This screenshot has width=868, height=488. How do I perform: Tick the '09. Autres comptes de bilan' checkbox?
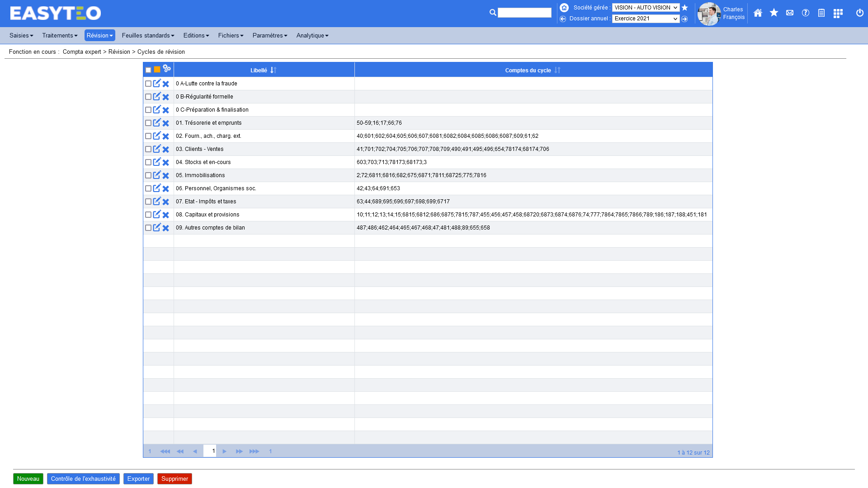(148, 228)
